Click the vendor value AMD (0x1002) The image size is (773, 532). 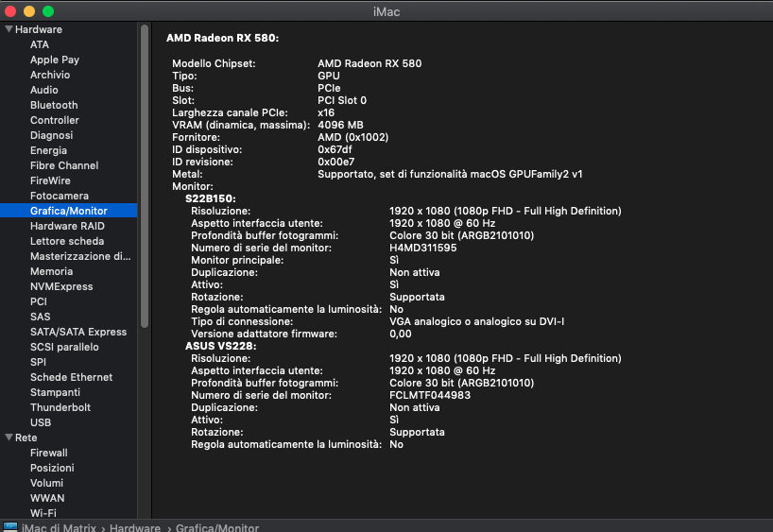tap(353, 137)
